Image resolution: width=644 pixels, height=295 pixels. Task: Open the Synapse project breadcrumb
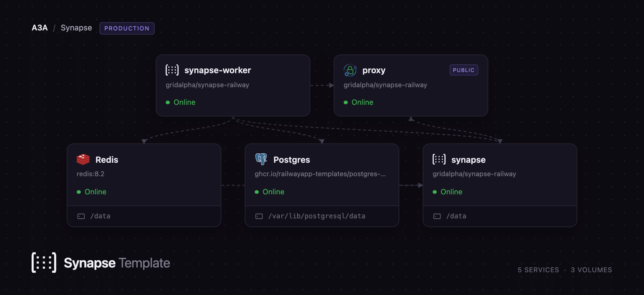point(76,28)
